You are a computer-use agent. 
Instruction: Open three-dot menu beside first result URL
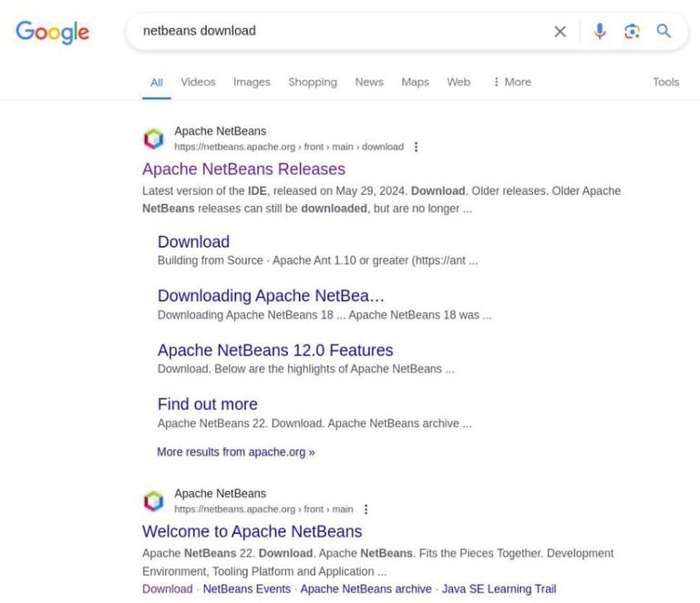[417, 147]
